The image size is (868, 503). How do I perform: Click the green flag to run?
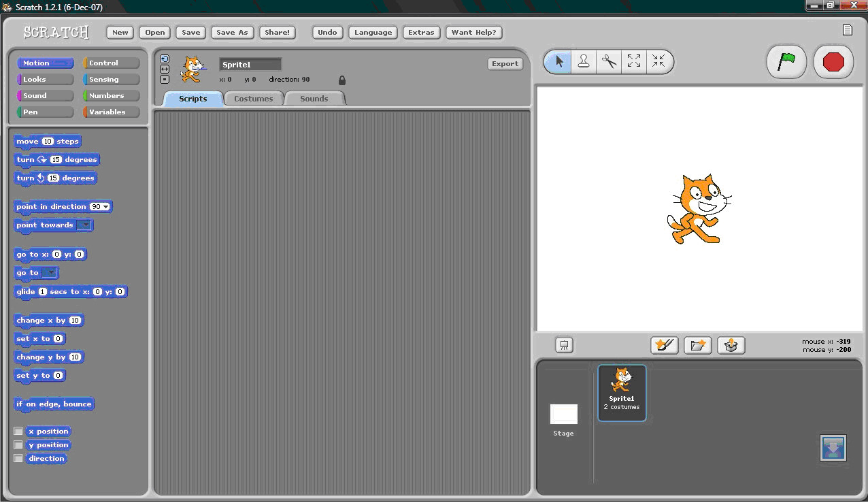coord(786,61)
